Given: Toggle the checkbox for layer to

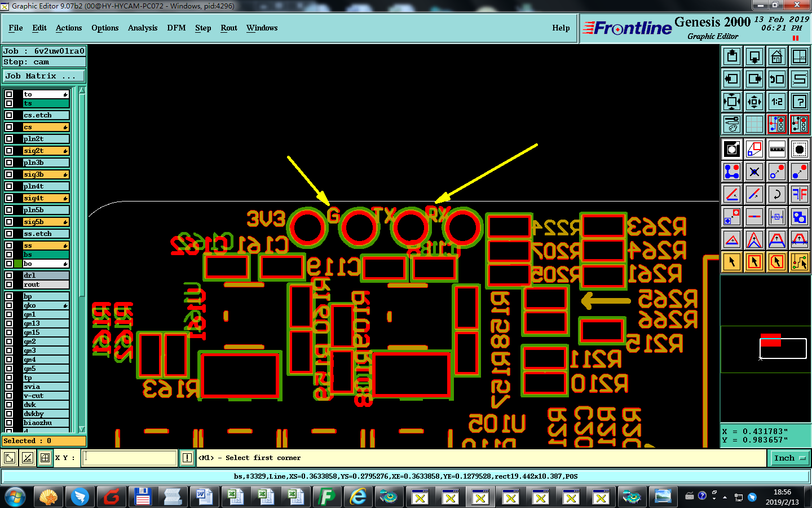Looking at the screenshot, I should (9, 94).
